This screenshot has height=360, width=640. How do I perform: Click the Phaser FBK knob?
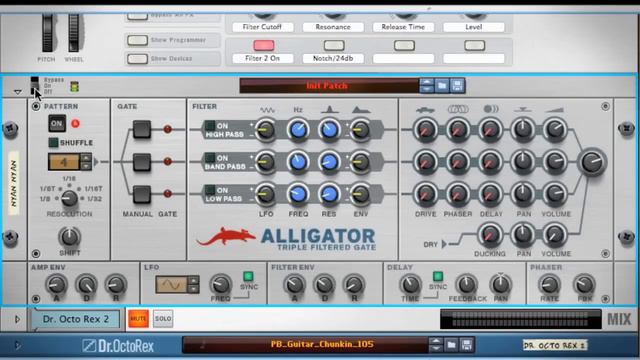(x=584, y=284)
